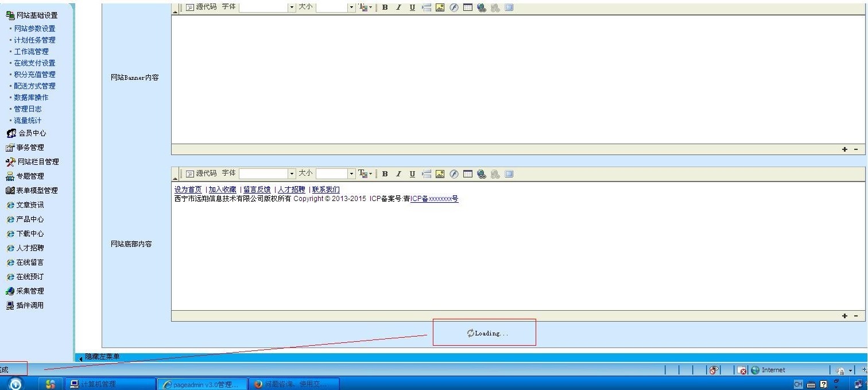868x390 pixels.
Task: Click underline in the footer editor toolbar
Action: tap(412, 174)
